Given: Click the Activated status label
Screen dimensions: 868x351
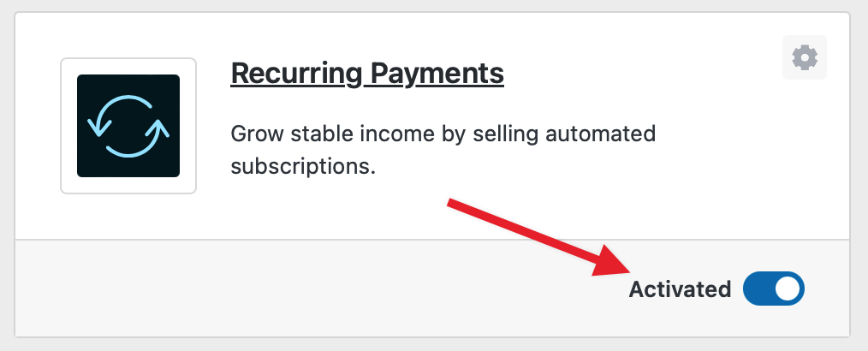Looking at the screenshot, I should coord(680,289).
